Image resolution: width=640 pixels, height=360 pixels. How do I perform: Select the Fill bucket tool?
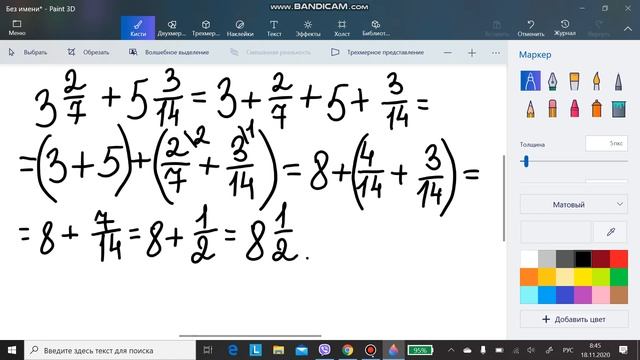[618, 109]
